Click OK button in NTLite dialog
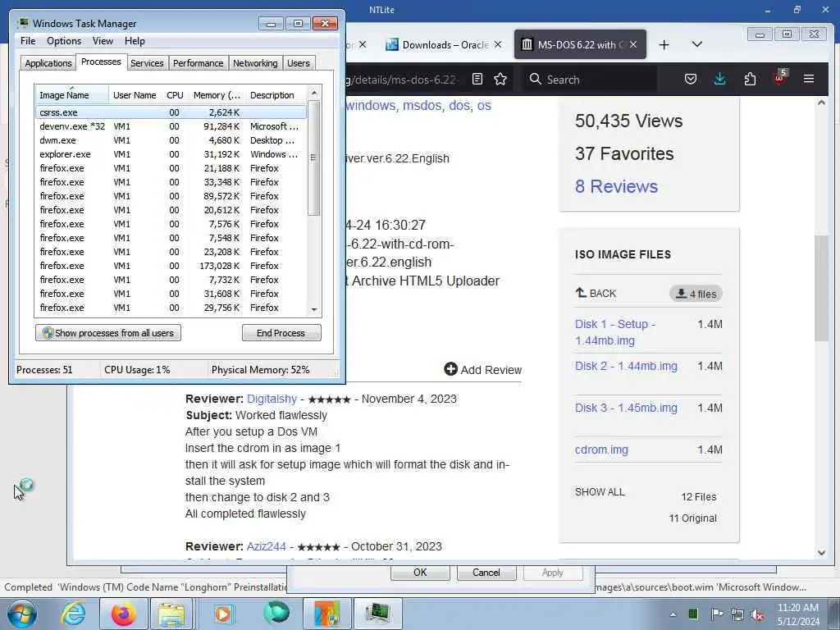 pyautogui.click(x=420, y=572)
